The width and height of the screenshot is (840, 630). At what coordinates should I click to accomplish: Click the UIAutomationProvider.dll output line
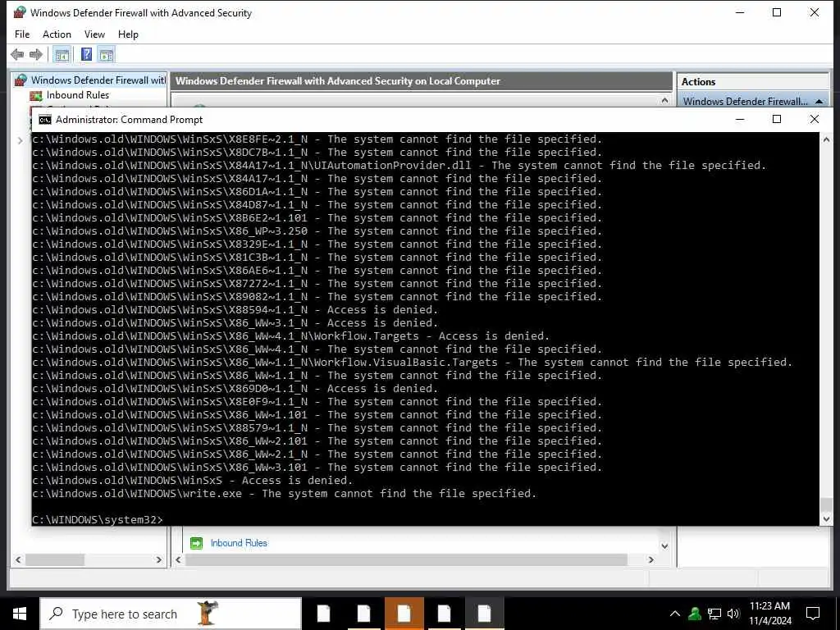pos(399,165)
